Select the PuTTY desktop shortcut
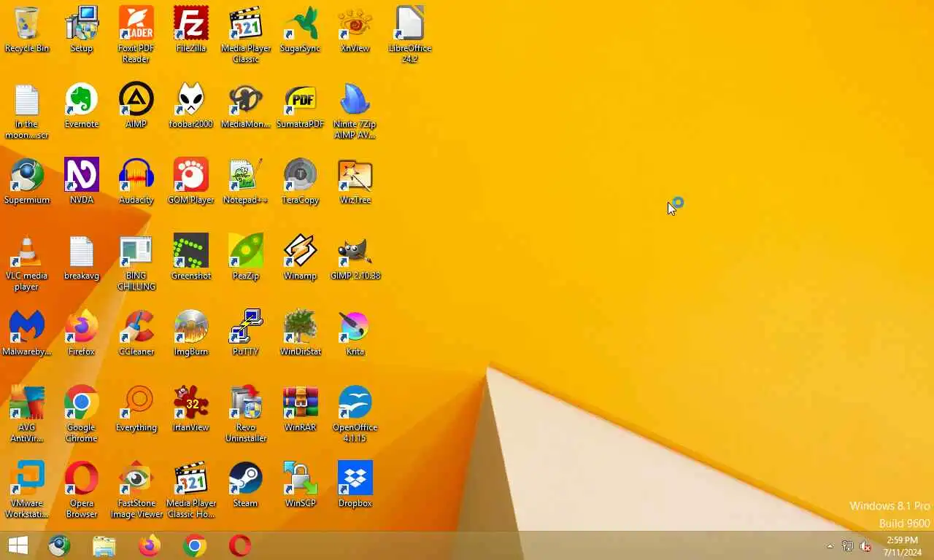934x560 pixels. [x=246, y=333]
